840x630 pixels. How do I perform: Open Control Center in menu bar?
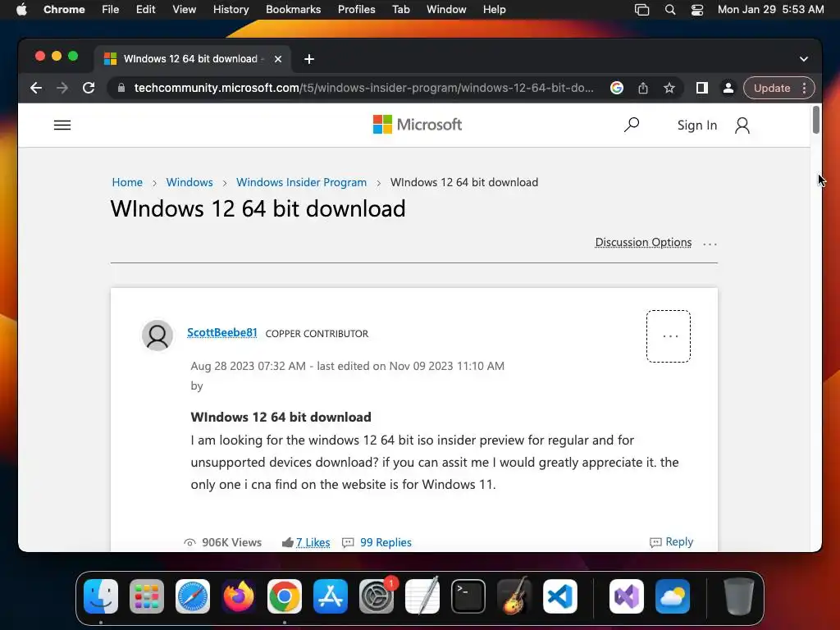coord(697,10)
